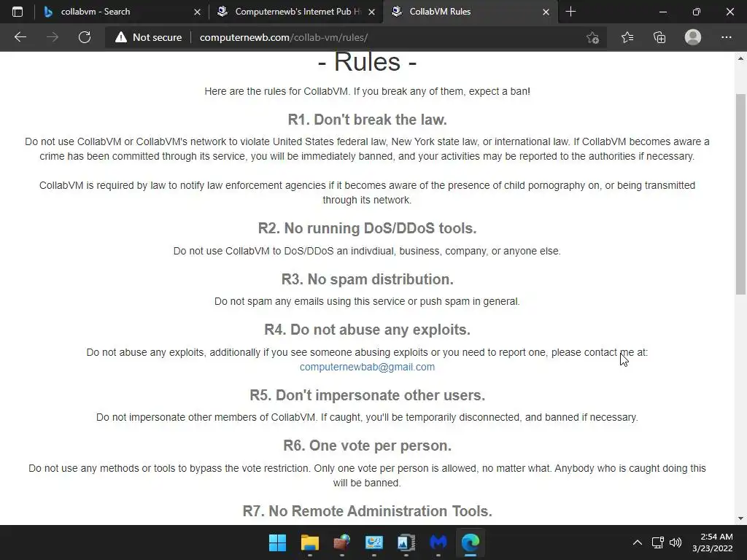This screenshot has width=747, height=560.
Task: Close Computernewb's Internet Pub tab
Action: click(371, 12)
